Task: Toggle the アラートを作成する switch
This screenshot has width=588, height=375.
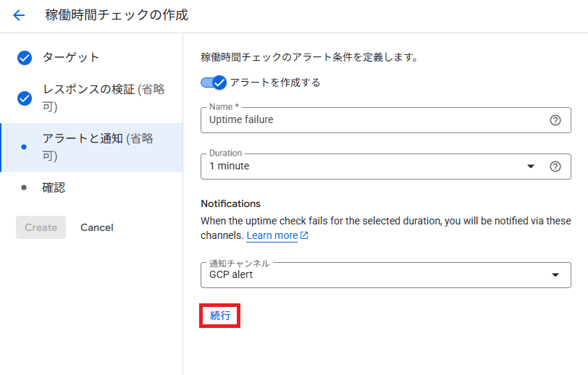Action: 214,83
